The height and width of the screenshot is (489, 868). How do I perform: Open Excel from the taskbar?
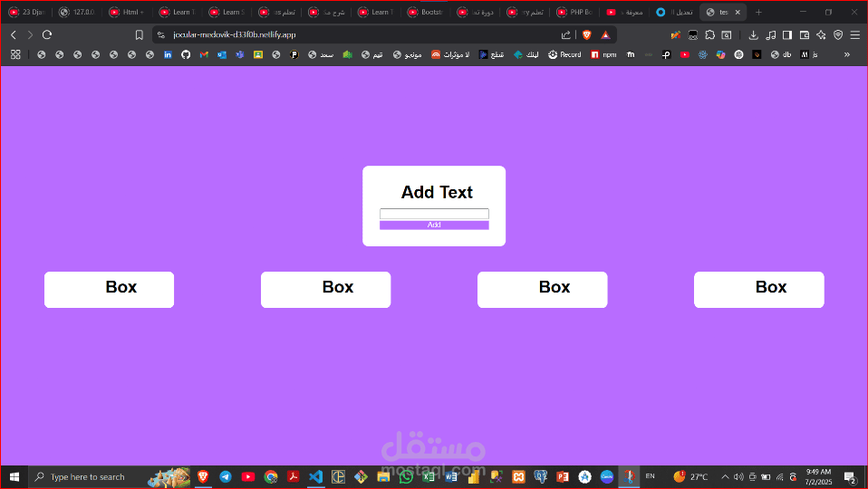tap(429, 477)
